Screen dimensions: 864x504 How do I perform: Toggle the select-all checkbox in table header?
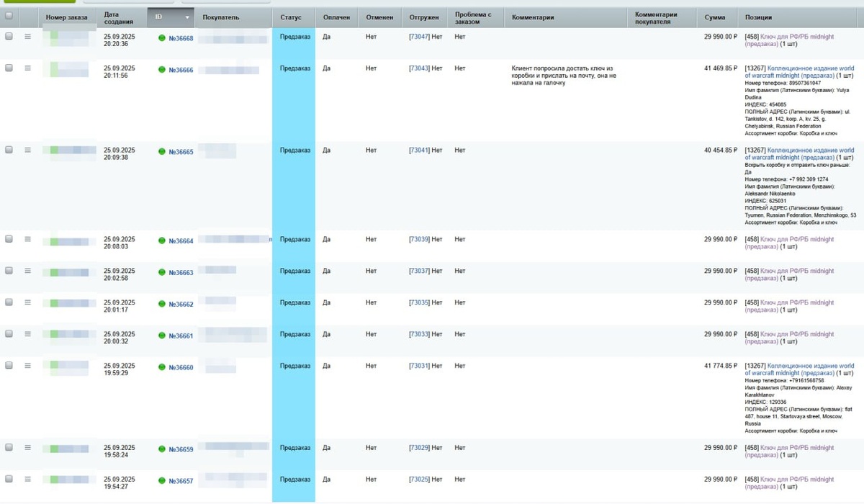tap(9, 15)
